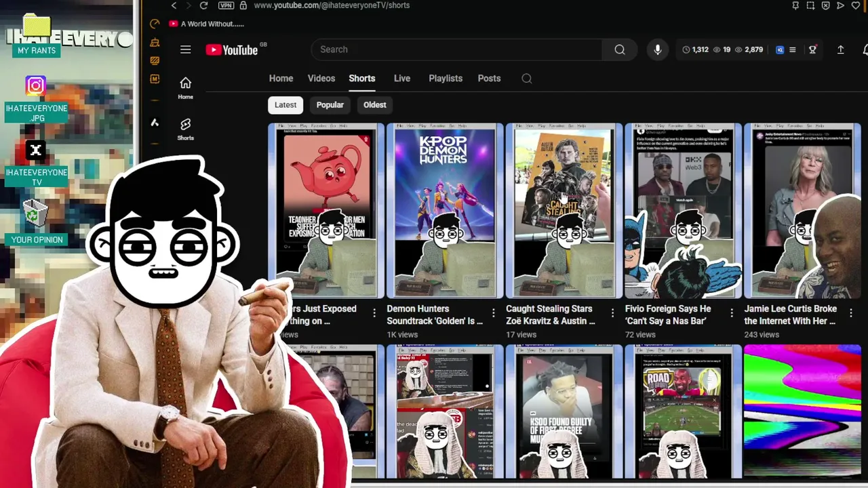The height and width of the screenshot is (488, 868).
Task: Open the rainbow glitch Short thumbnail
Action: pos(803,412)
